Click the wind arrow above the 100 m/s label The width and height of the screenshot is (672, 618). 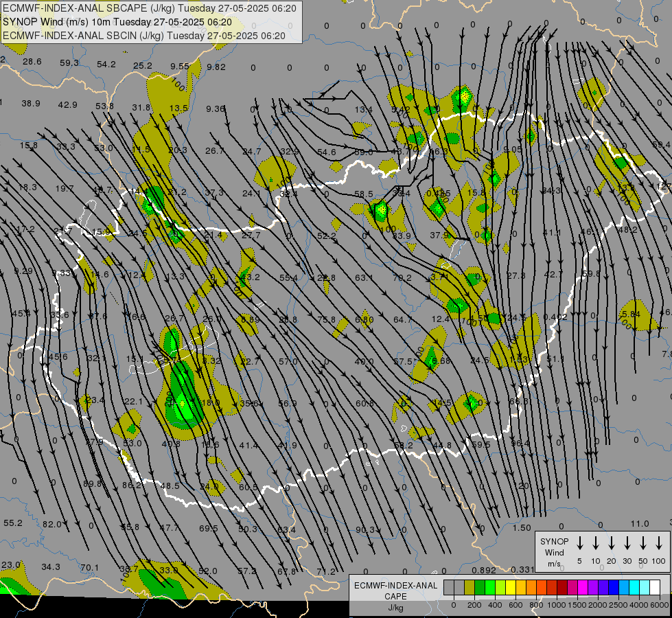tap(659, 543)
